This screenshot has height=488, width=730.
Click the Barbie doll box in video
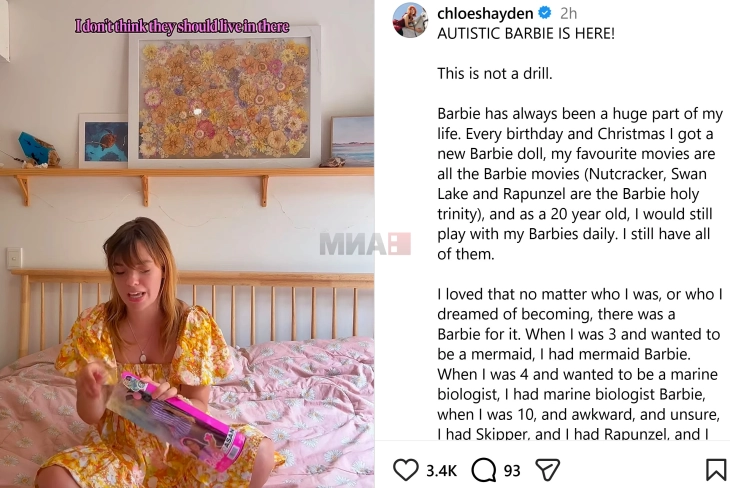click(x=182, y=419)
